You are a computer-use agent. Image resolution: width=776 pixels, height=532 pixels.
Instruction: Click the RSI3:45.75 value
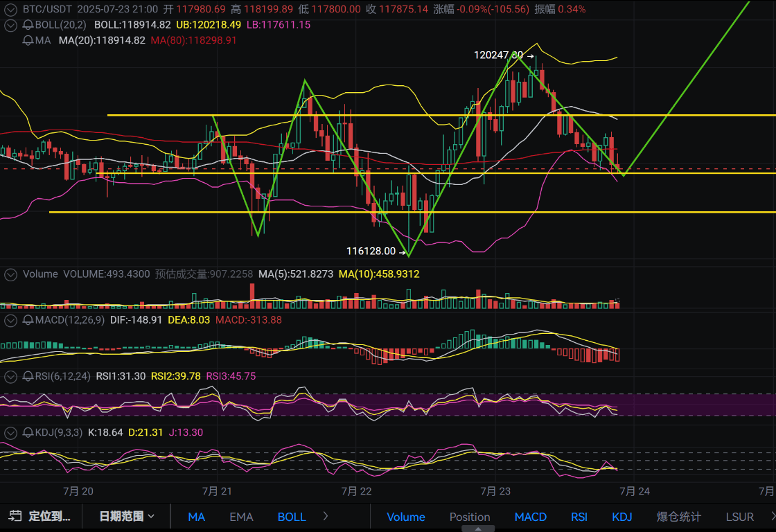click(x=231, y=377)
